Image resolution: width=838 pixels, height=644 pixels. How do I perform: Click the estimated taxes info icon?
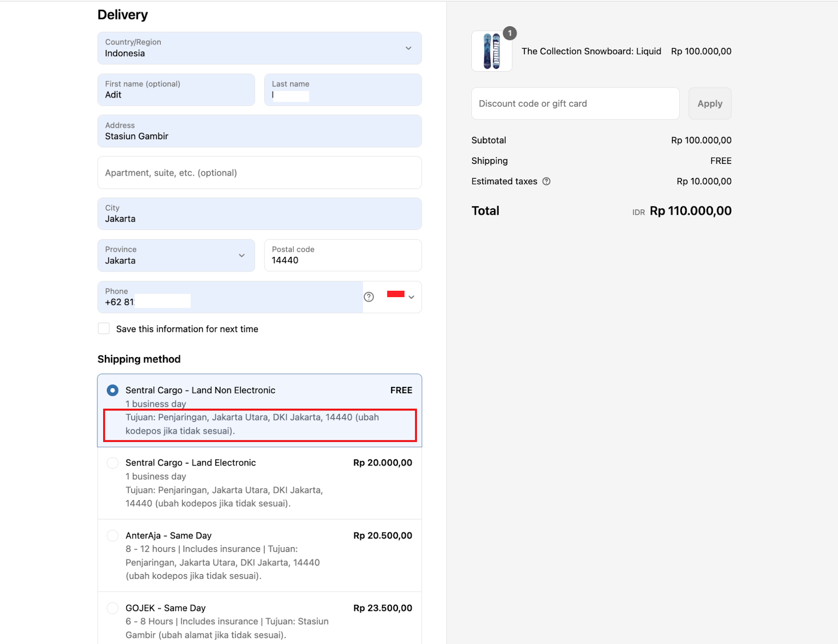click(546, 181)
